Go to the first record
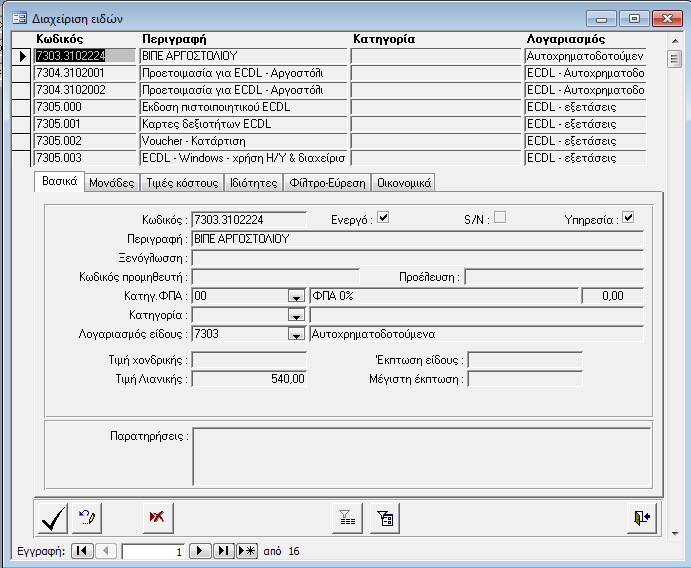The image size is (691, 568). 82,551
